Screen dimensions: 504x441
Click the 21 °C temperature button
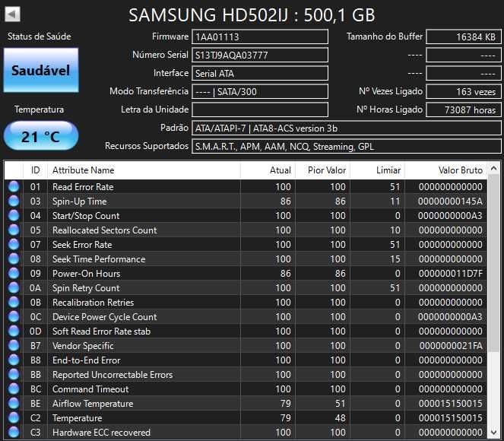[41, 136]
